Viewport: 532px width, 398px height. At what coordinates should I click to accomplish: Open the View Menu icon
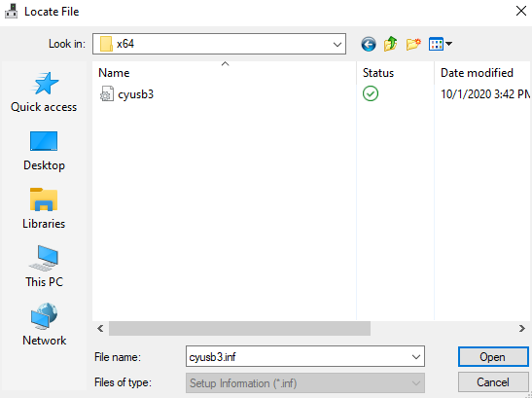click(440, 44)
